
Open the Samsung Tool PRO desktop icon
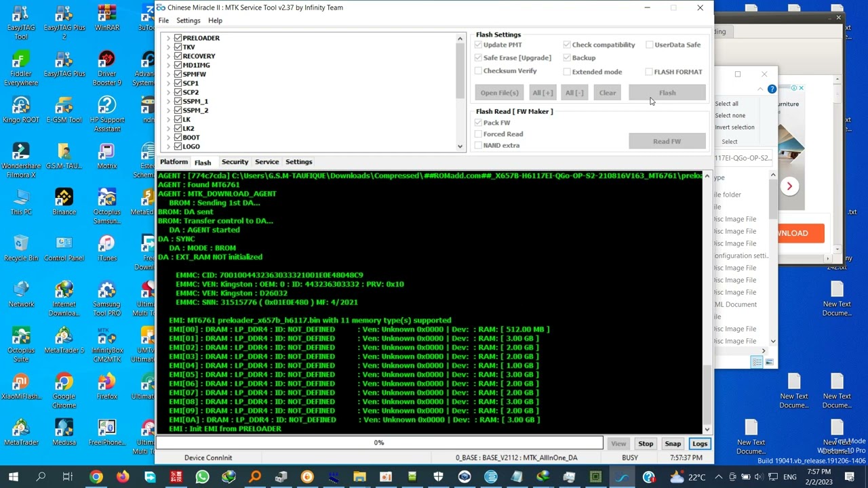[106, 299]
